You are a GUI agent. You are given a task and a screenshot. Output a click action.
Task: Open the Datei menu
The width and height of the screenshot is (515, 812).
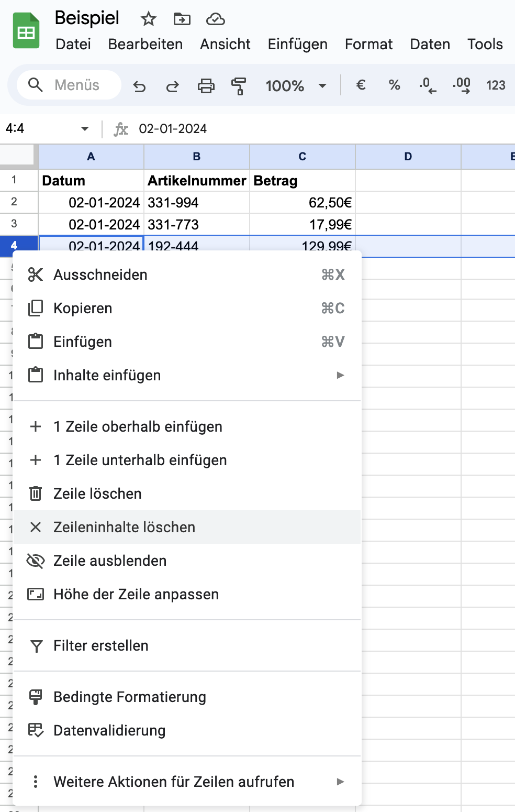73,44
